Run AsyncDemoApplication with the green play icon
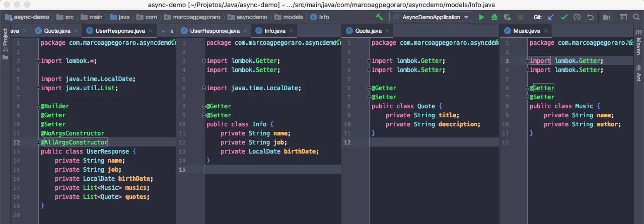The height and width of the screenshot is (224, 644). [x=482, y=17]
